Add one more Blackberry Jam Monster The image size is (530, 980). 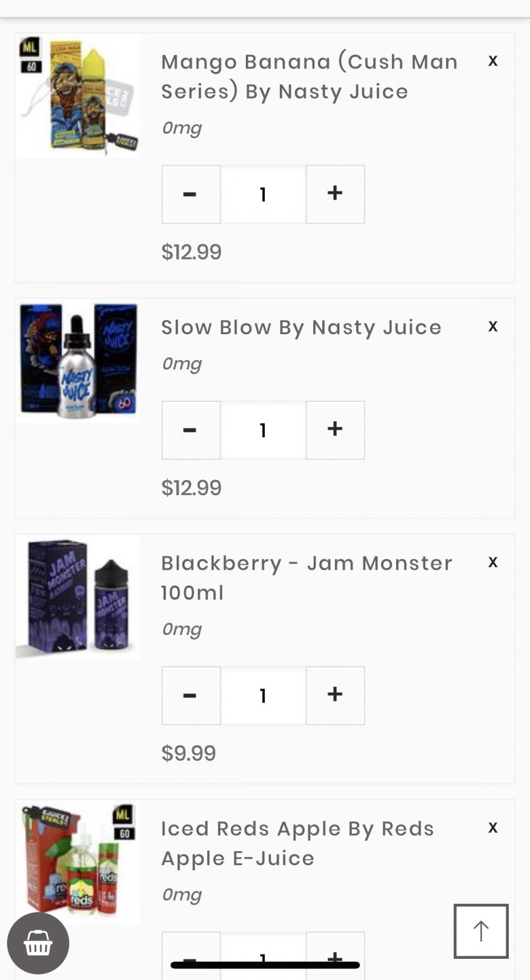pos(335,696)
